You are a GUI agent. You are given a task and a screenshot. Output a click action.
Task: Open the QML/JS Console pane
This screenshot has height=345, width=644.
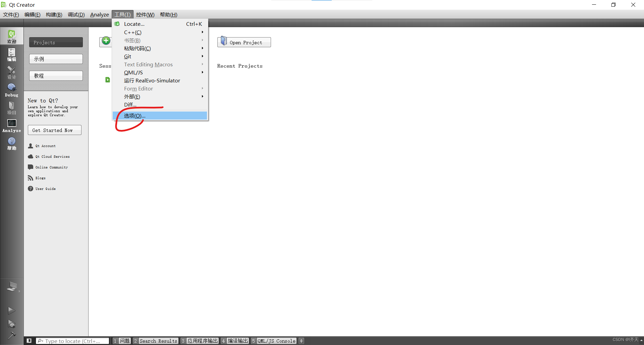coord(274,341)
